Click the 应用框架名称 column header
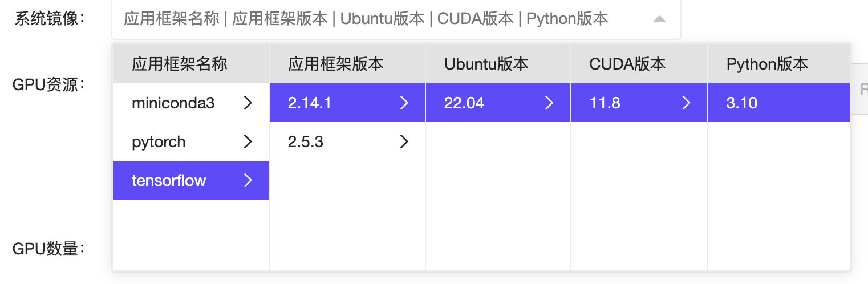This screenshot has height=284, width=868. (x=180, y=64)
